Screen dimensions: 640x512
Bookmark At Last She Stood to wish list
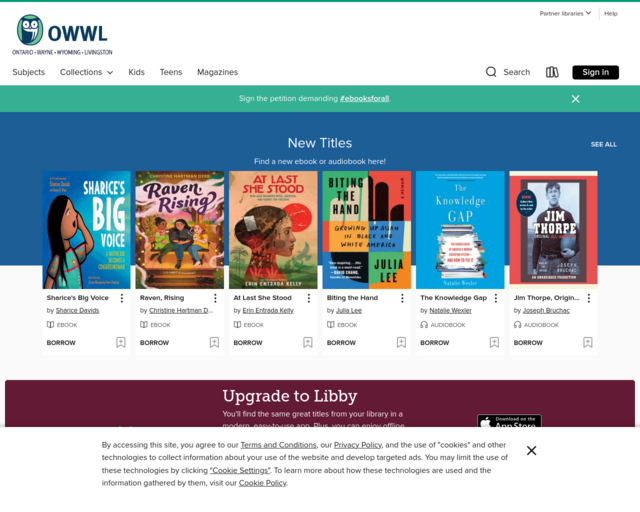click(x=308, y=342)
